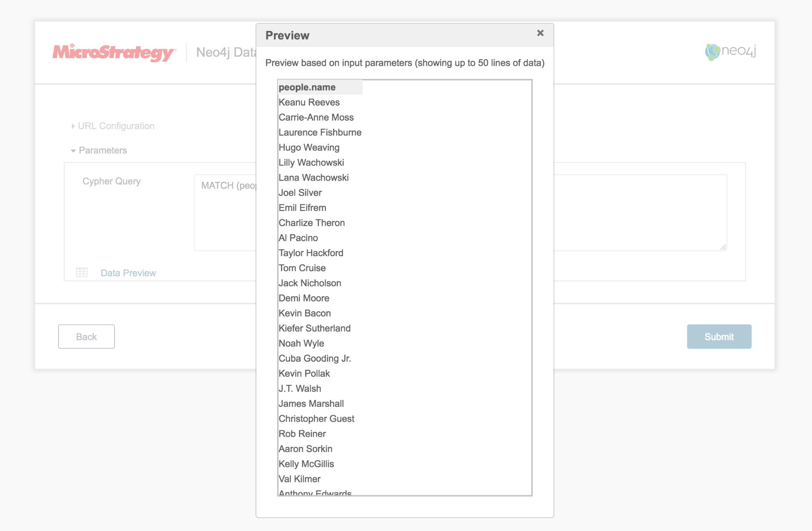
Task: Click the Val Kilmer entry
Action: coord(299,479)
